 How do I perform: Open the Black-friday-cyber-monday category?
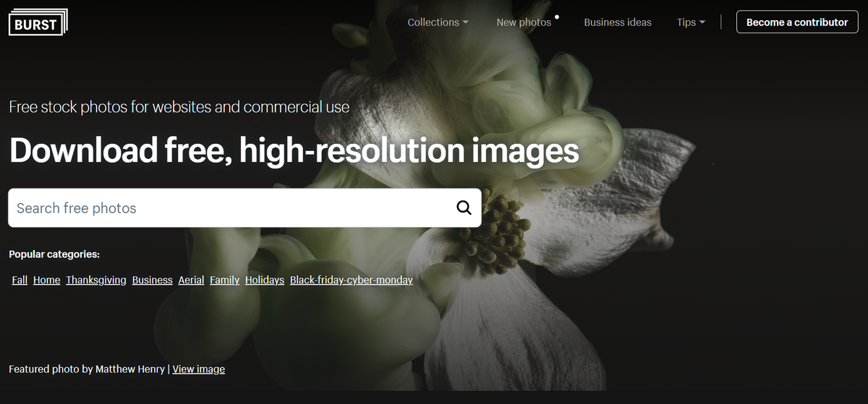(352, 280)
